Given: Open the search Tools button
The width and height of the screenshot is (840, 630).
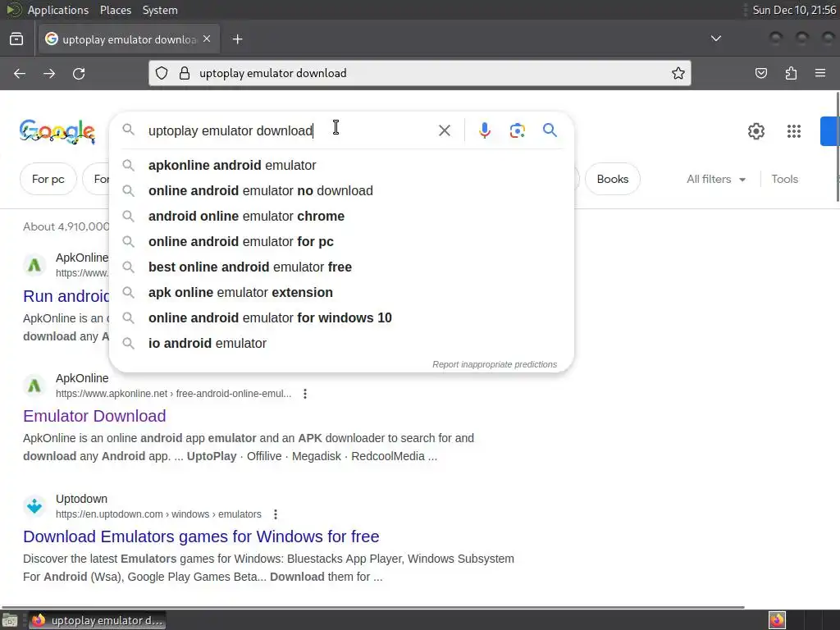Looking at the screenshot, I should click(784, 179).
